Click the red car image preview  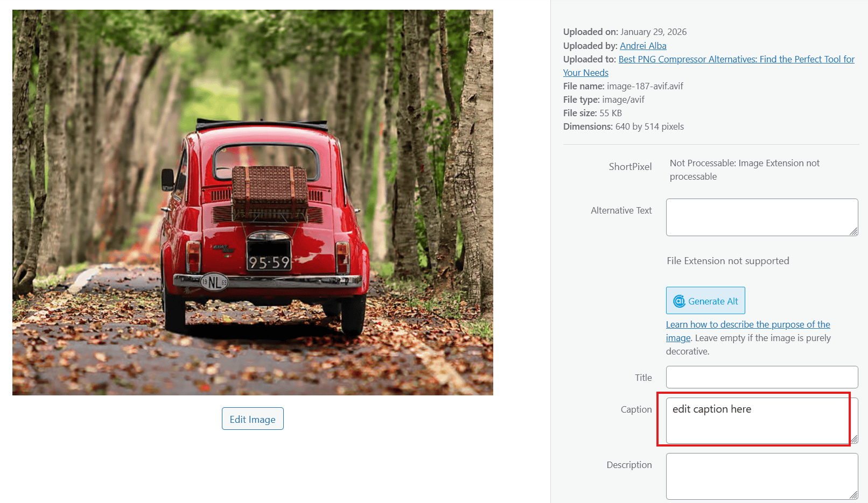click(253, 202)
